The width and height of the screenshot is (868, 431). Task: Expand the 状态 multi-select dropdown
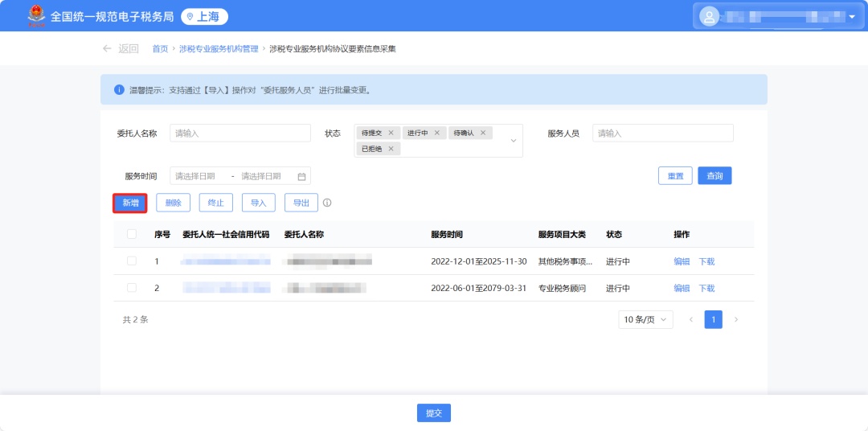514,141
